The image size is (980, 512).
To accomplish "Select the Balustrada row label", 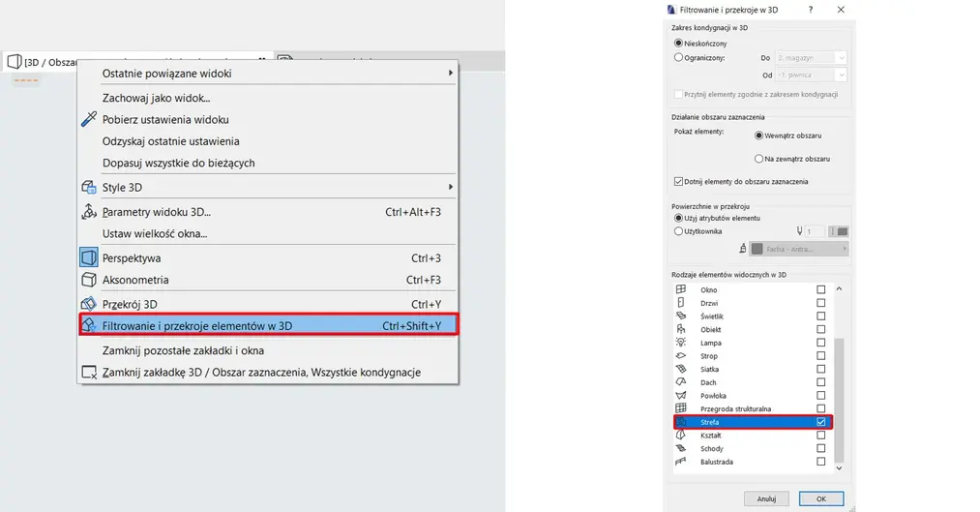I will (x=717, y=462).
